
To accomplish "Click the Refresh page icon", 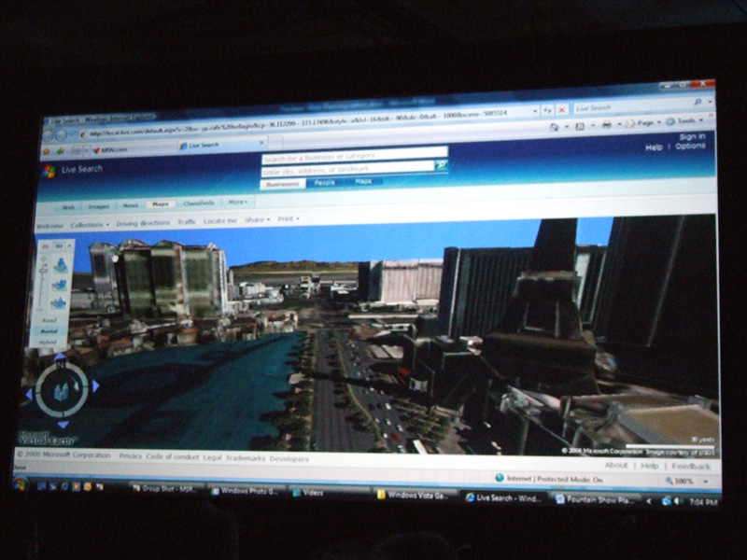I will (548, 110).
